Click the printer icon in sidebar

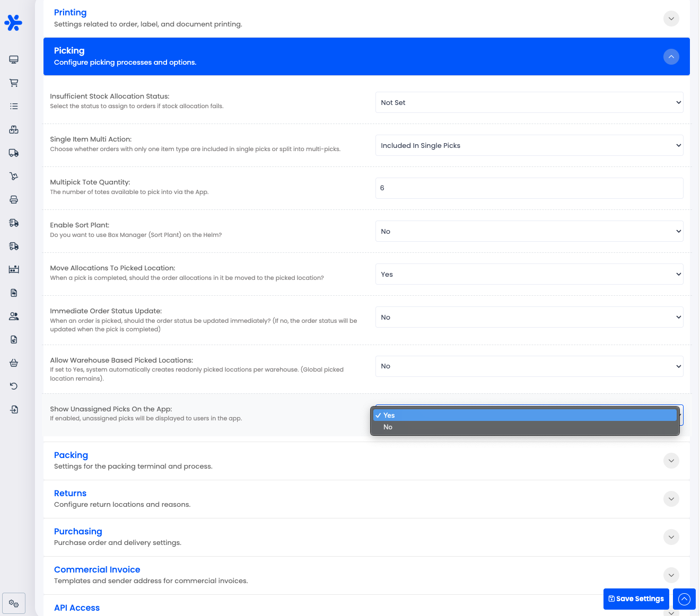[x=14, y=199]
